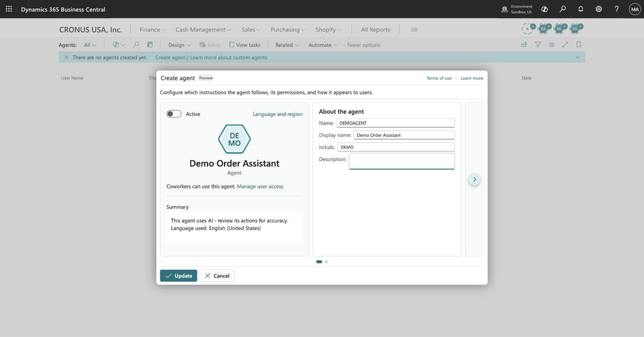Click the Description text box
644x337 pixels.
pyautogui.click(x=402, y=162)
